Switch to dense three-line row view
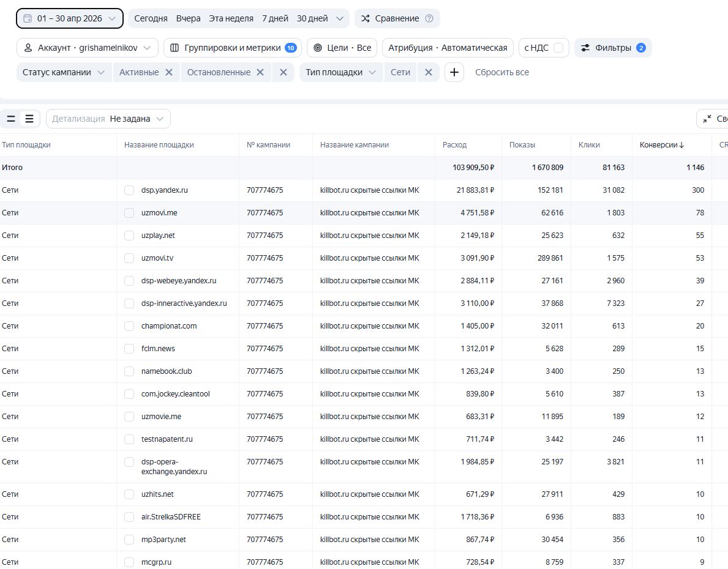This screenshot has width=728, height=569. point(29,119)
